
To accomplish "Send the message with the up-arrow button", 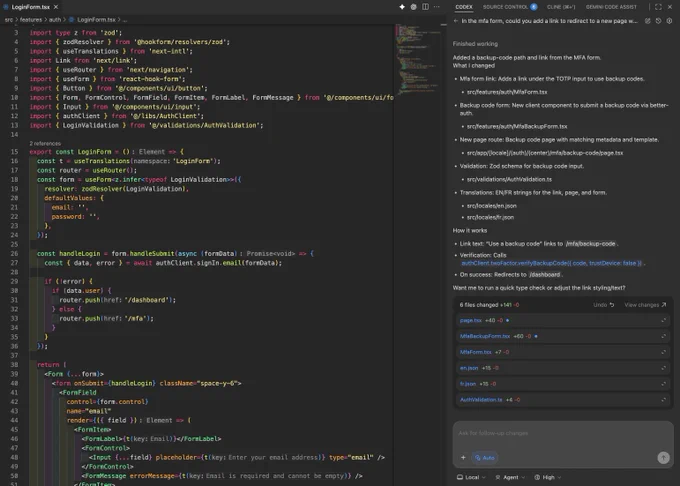I will pyautogui.click(x=663, y=457).
